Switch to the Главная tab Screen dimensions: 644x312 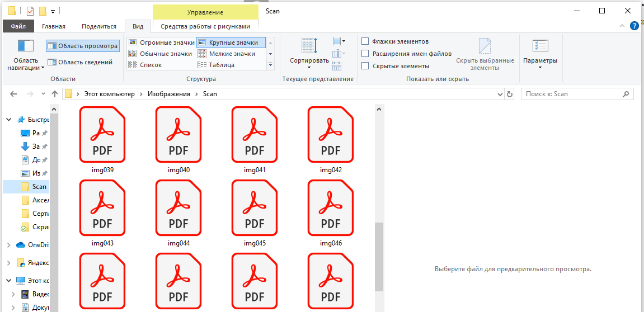click(54, 27)
